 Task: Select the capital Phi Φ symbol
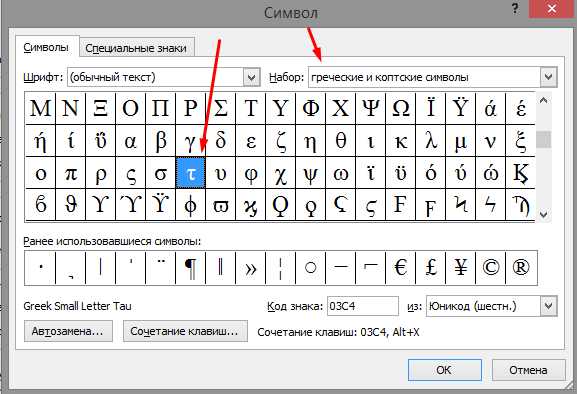click(x=311, y=108)
